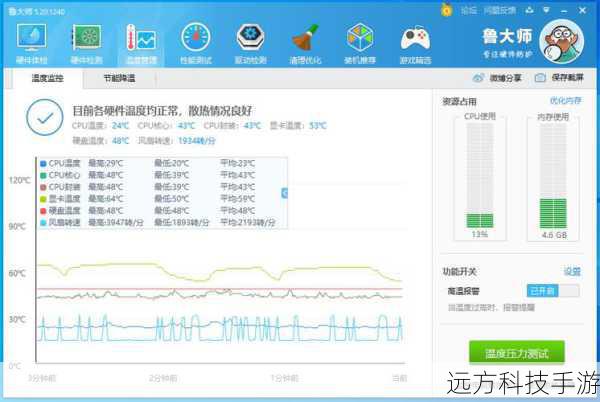
Task: Click the 53℃ 显卡温度 value
Action: click(318, 125)
